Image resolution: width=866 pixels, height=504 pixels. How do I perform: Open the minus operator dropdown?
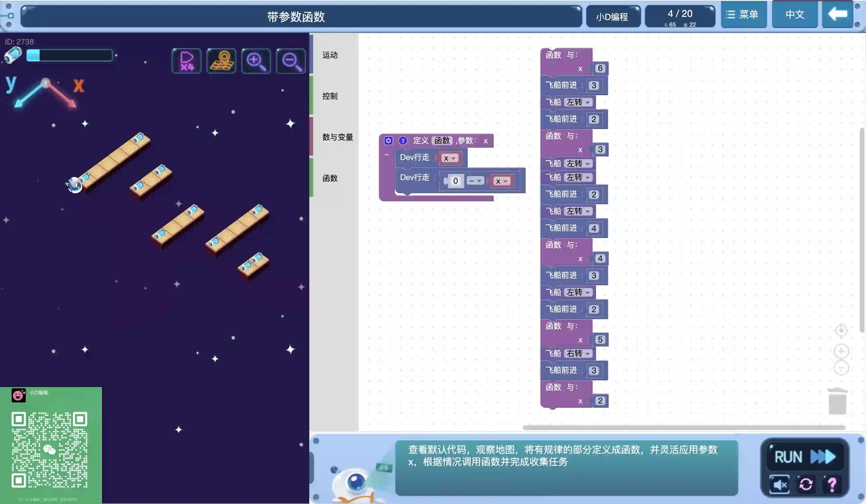pyautogui.click(x=476, y=181)
